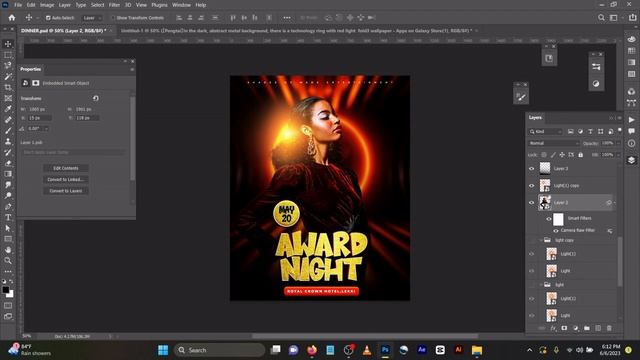The height and width of the screenshot is (360, 640).
Task: Select the Eraser tool
Action: (x=8, y=163)
